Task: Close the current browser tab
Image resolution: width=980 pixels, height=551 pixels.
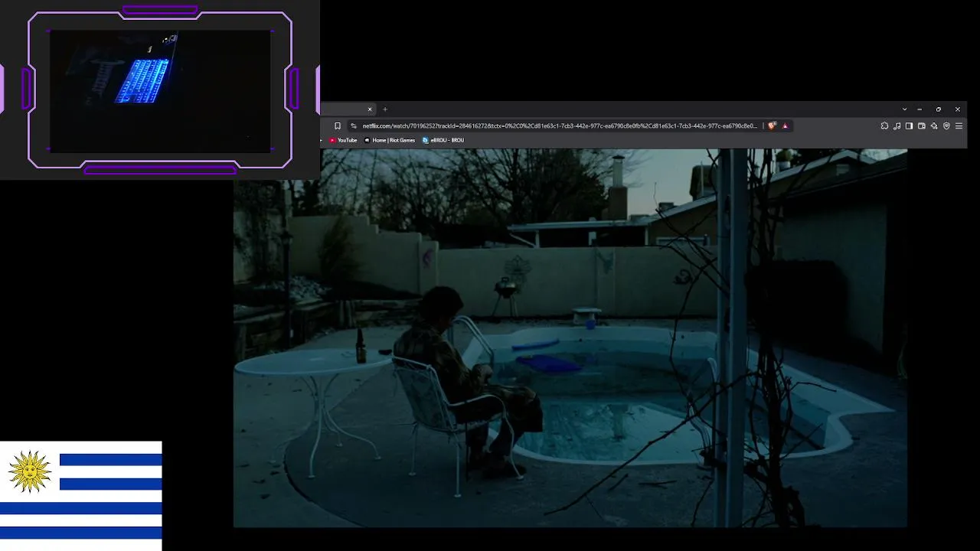Action: click(370, 109)
